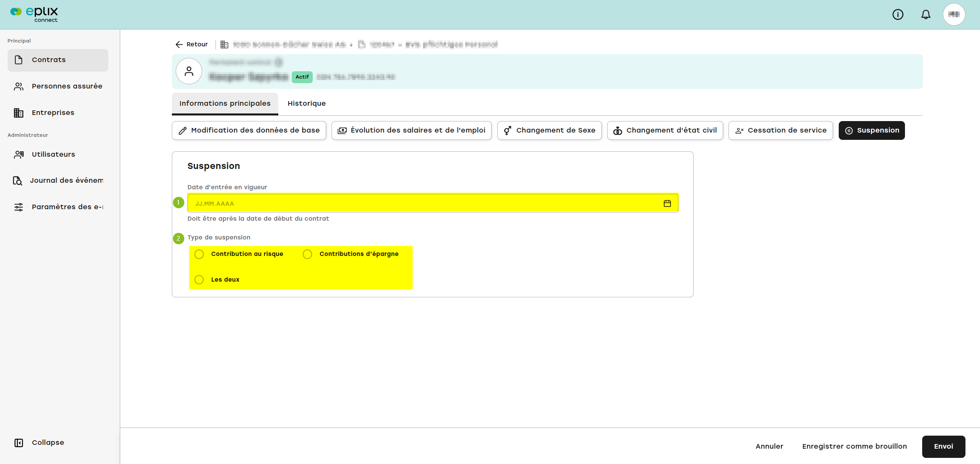Select Les deux radio option

tap(199, 280)
